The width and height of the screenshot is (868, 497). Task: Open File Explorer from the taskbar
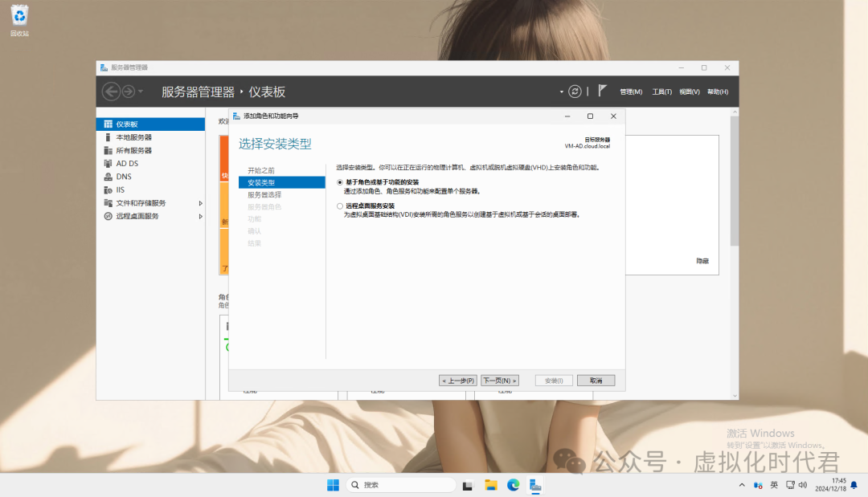pos(490,485)
